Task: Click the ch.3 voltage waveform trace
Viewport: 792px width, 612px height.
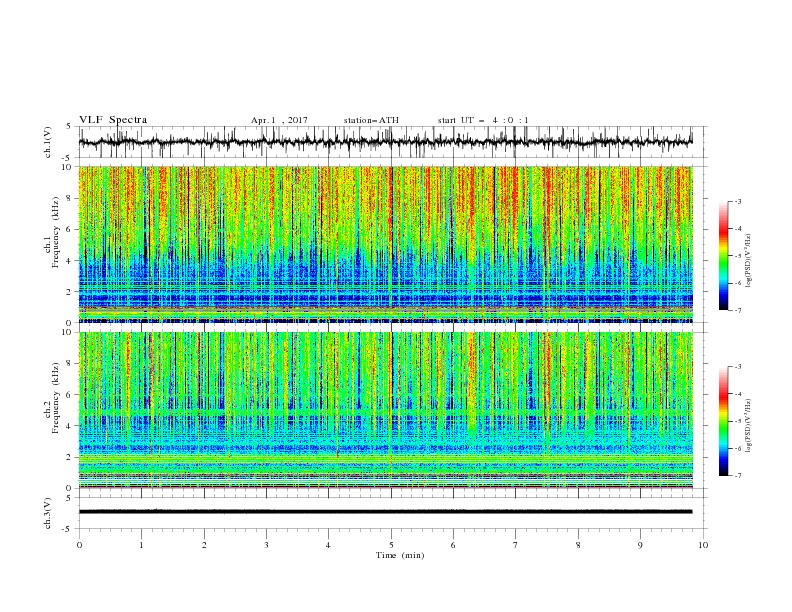Action: tap(385, 512)
